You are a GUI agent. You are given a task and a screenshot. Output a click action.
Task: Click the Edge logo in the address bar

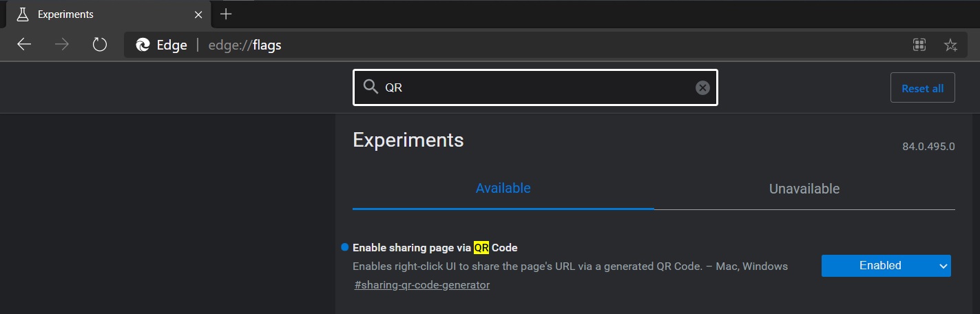pos(143,45)
